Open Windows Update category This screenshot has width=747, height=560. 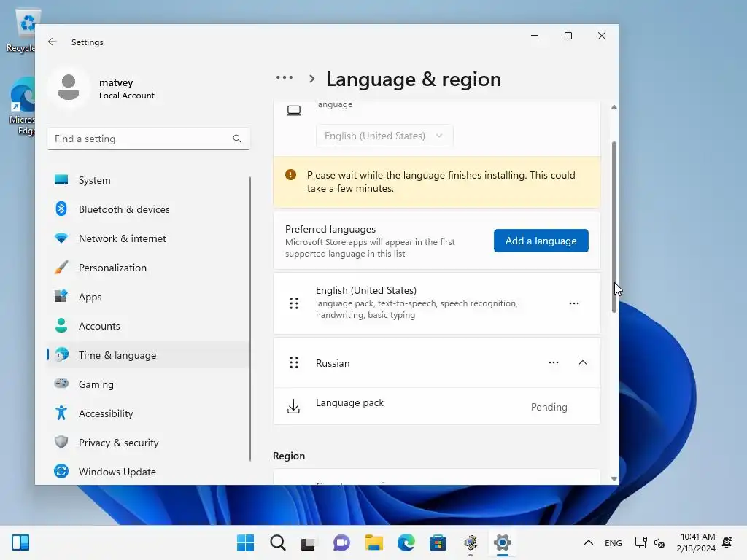tap(147, 472)
